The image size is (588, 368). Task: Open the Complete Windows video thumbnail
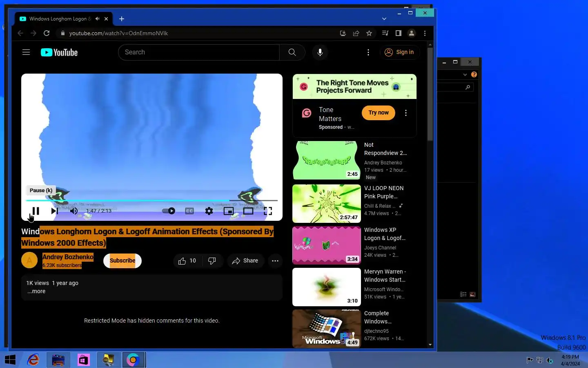327,329
